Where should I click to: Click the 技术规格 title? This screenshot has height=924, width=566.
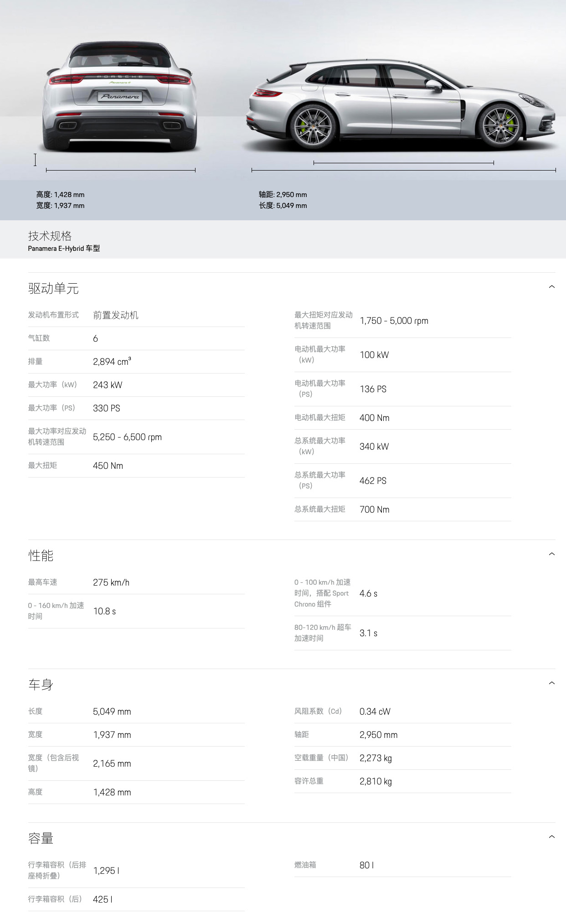click(50, 236)
